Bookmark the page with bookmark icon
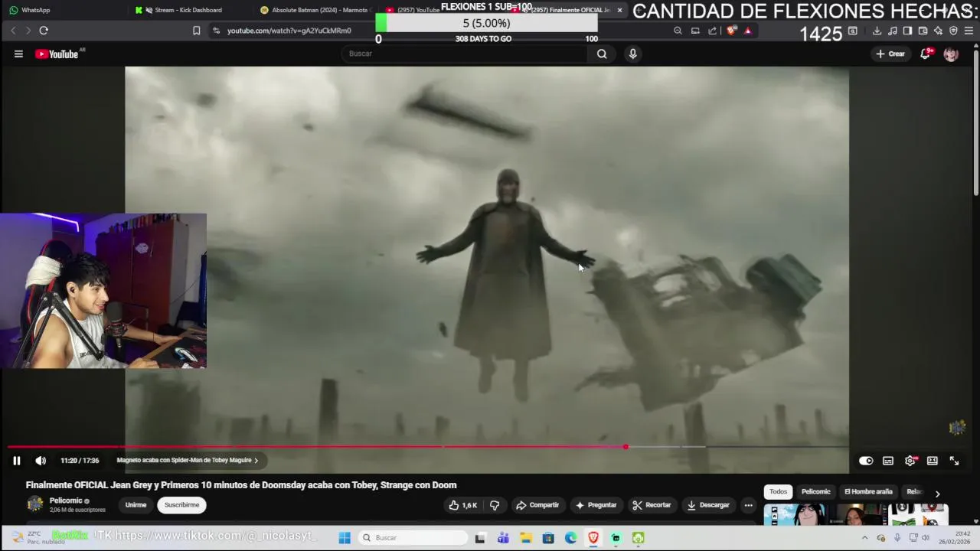Viewport: 980px width, 551px height. click(x=197, y=31)
